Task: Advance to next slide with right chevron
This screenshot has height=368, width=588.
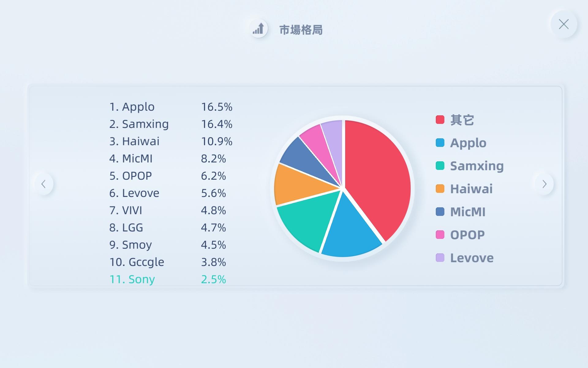Action: pos(544,184)
